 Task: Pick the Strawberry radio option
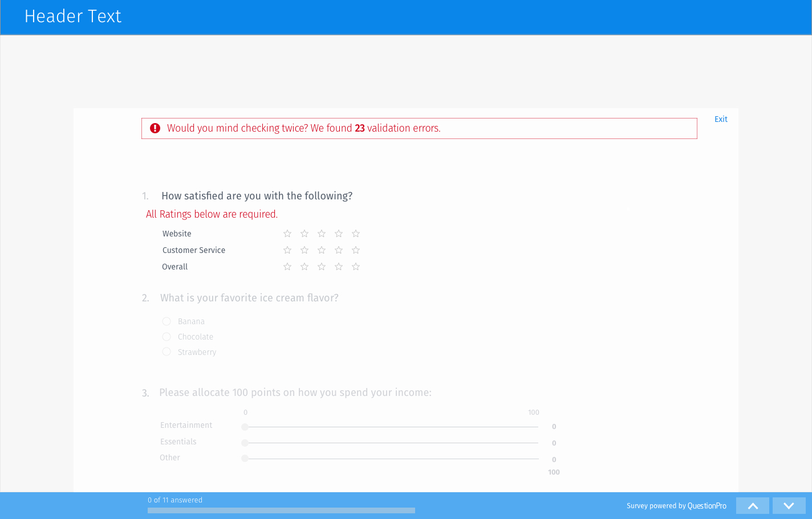pyautogui.click(x=167, y=352)
